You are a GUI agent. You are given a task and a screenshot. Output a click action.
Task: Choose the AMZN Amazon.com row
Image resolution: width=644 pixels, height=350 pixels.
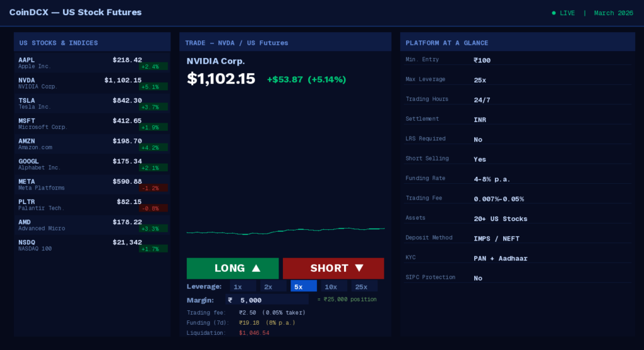pyautogui.click(x=92, y=144)
